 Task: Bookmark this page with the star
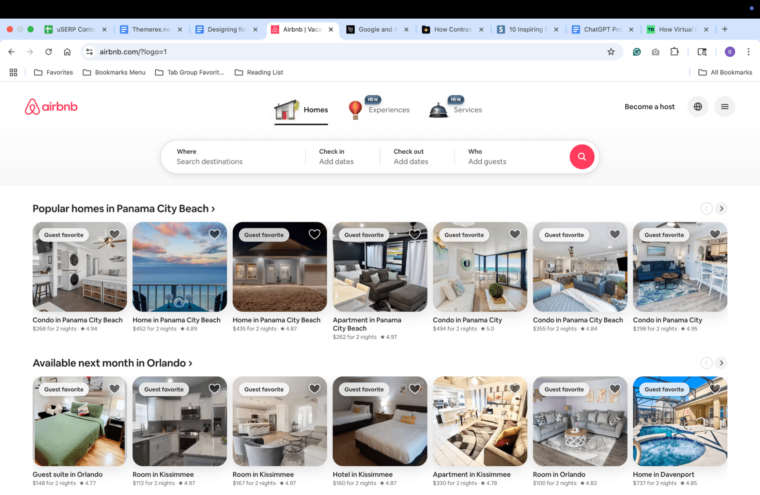(611, 51)
